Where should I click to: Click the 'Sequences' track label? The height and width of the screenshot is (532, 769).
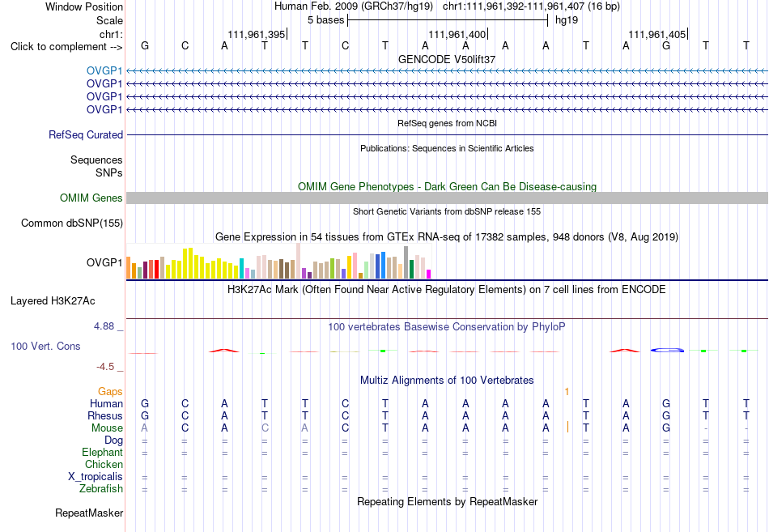pos(96,160)
